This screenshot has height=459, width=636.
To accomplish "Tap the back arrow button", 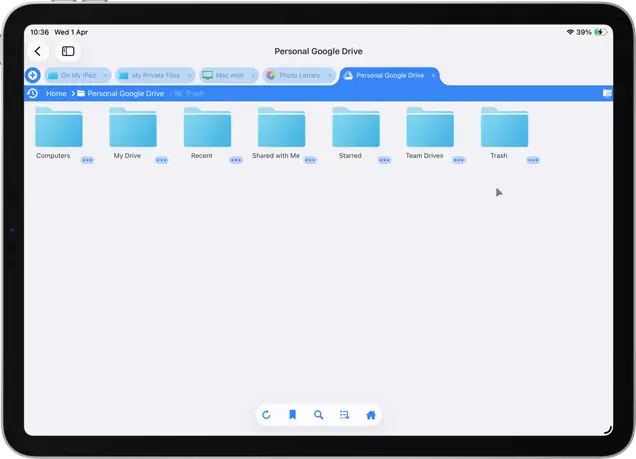I will point(38,51).
